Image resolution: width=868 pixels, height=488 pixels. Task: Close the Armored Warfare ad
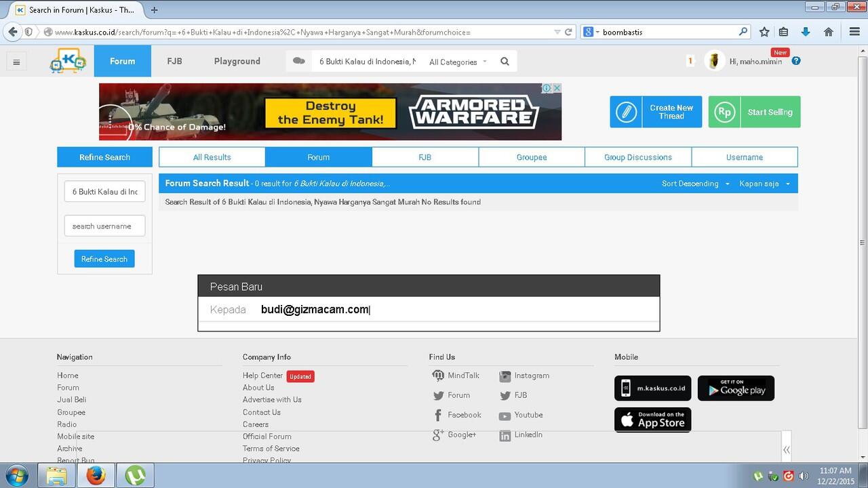pyautogui.click(x=557, y=88)
